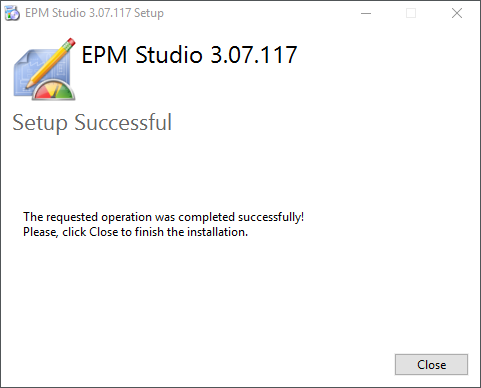The height and width of the screenshot is (388, 481).
Task: Click the word 'Successful' in the heading
Action: pyautogui.click(x=123, y=122)
